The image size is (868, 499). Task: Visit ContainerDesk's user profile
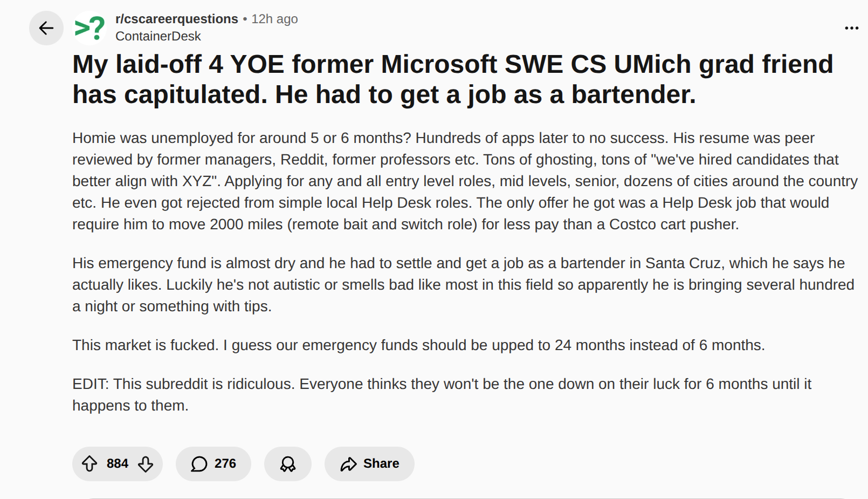[158, 36]
